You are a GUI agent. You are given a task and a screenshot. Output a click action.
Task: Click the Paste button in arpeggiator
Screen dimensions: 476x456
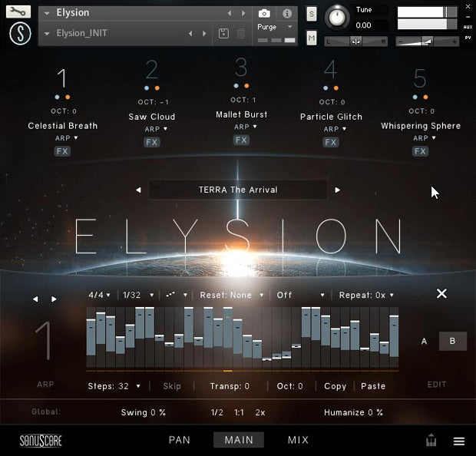click(x=373, y=386)
